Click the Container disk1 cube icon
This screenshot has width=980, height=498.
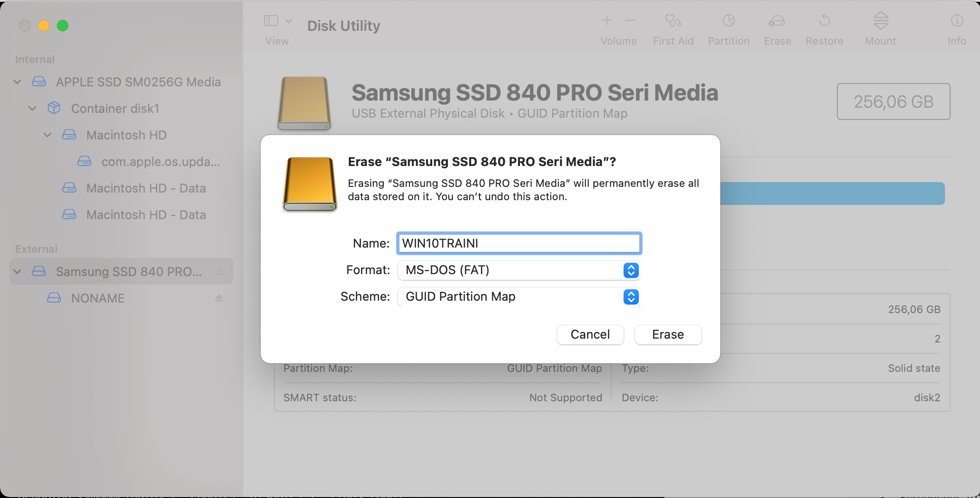point(54,108)
